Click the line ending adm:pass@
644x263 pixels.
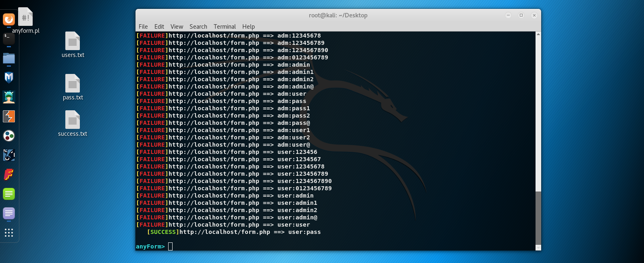pos(223,123)
